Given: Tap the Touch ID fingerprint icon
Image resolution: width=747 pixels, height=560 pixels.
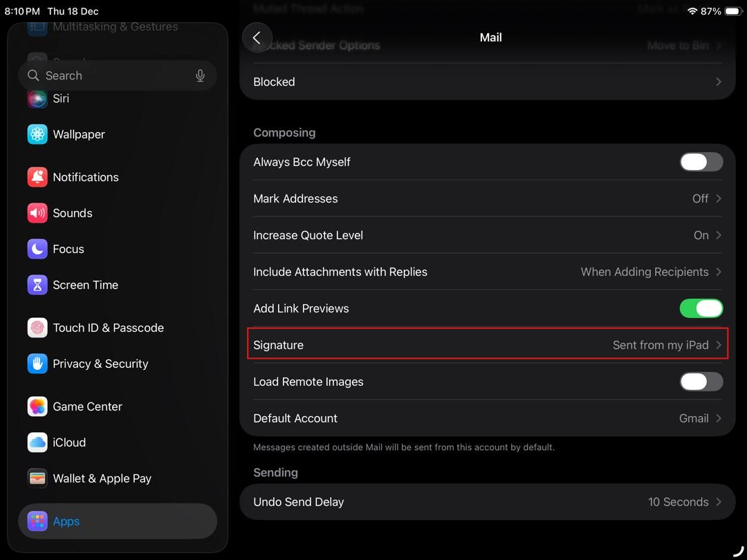Looking at the screenshot, I should tap(37, 328).
